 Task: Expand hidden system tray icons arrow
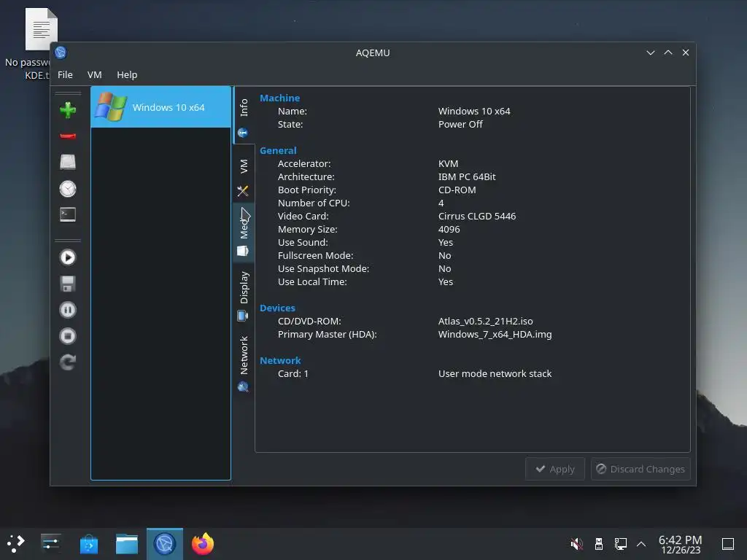(641, 544)
